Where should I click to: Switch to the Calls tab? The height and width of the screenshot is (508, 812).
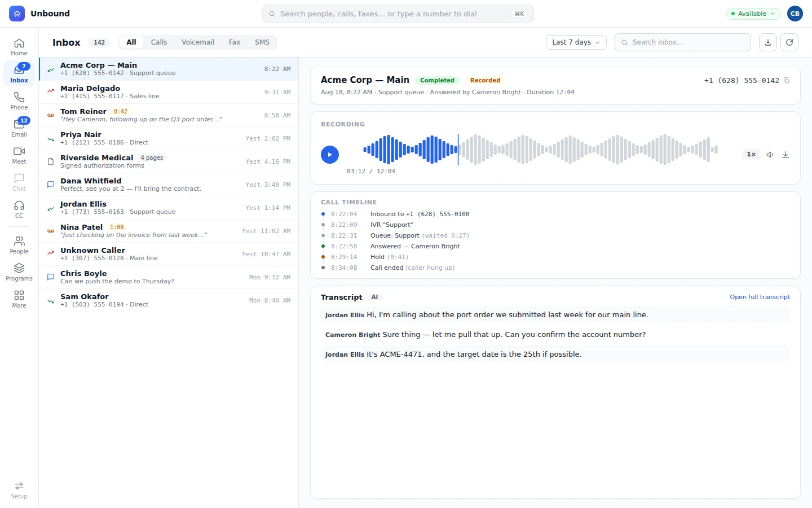click(x=159, y=42)
